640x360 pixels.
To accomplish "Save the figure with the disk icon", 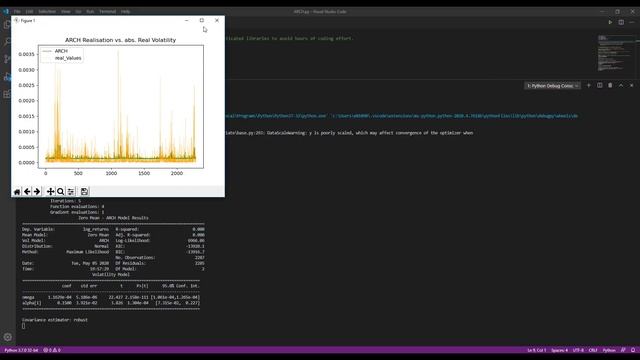I will [x=84, y=191].
